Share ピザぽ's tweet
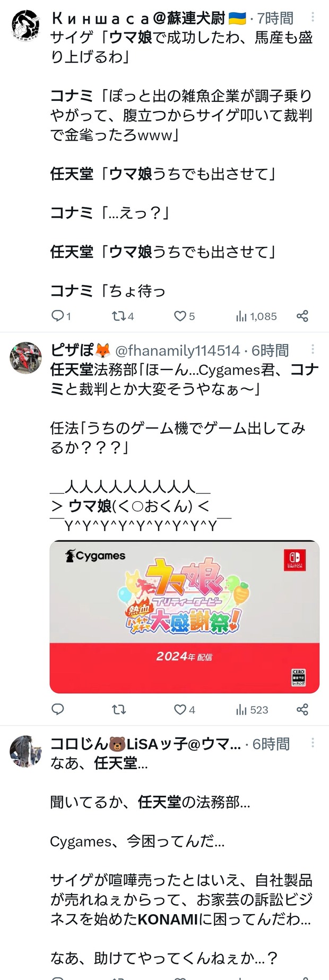 pos(302,709)
